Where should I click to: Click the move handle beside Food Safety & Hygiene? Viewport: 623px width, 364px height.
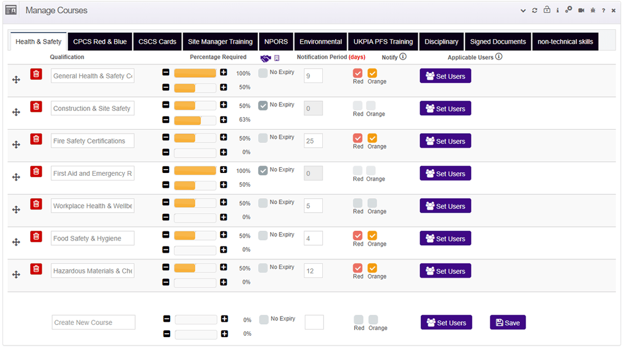[16, 242]
